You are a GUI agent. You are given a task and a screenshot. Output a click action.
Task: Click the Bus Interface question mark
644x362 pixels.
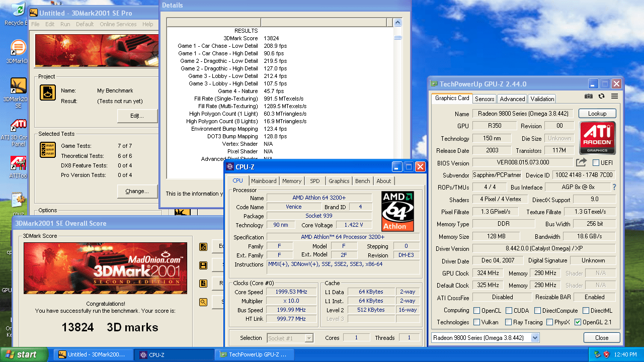pos(614,187)
